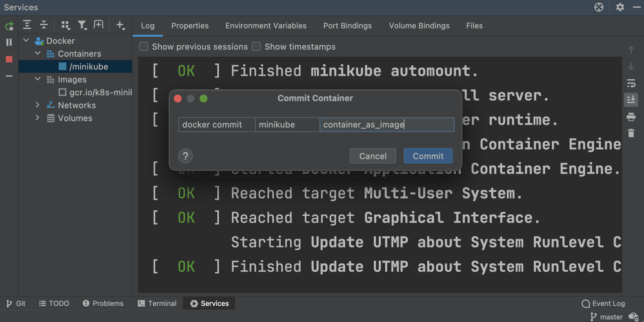Open the services filter icon
The image size is (644, 322).
82,25
